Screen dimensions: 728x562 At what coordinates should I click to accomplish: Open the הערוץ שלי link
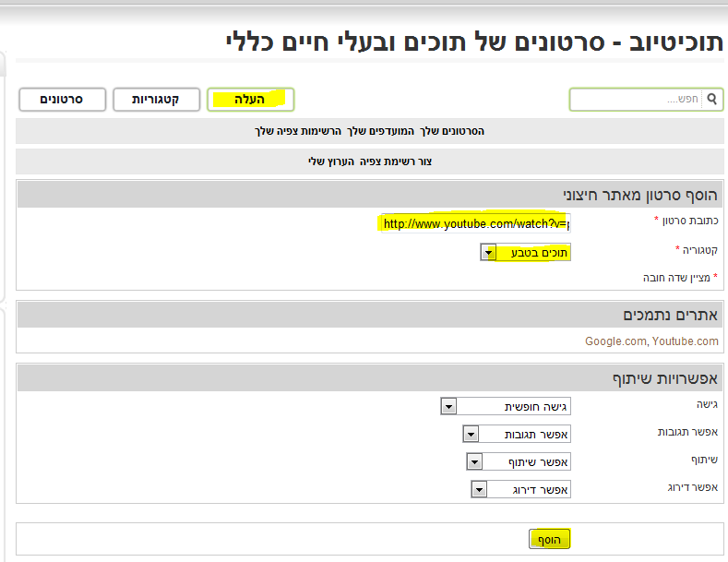(332, 161)
